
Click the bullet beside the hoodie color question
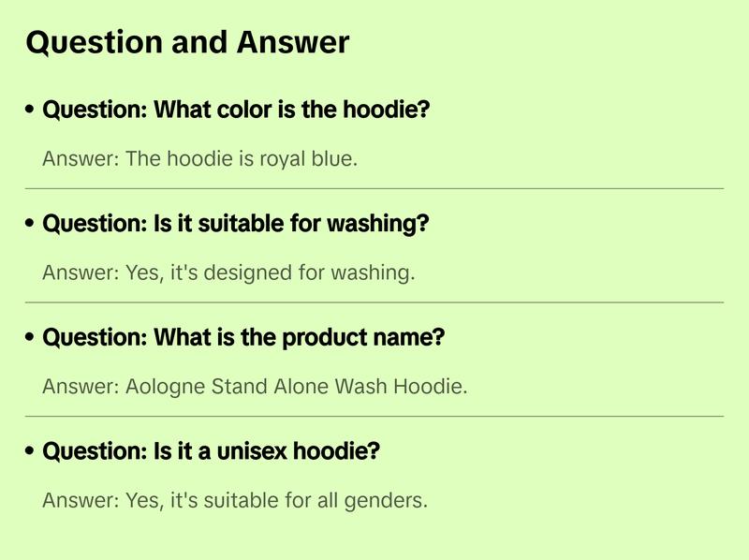click(30, 111)
